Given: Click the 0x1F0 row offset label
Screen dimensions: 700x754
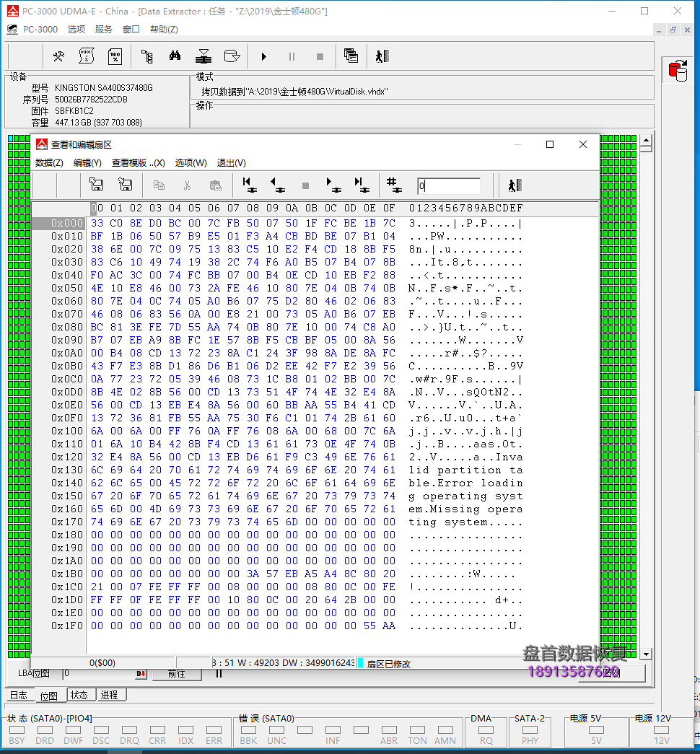Looking at the screenshot, I should click(67, 626).
